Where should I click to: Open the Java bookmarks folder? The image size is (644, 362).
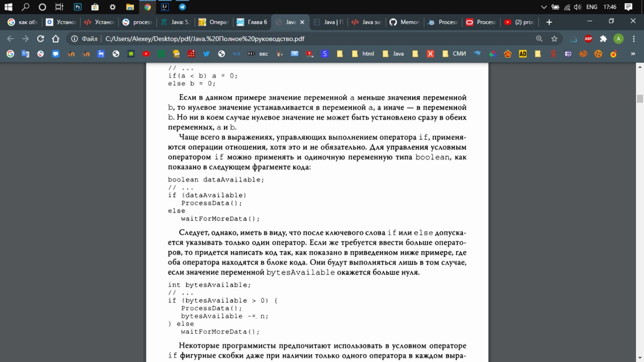(393, 54)
